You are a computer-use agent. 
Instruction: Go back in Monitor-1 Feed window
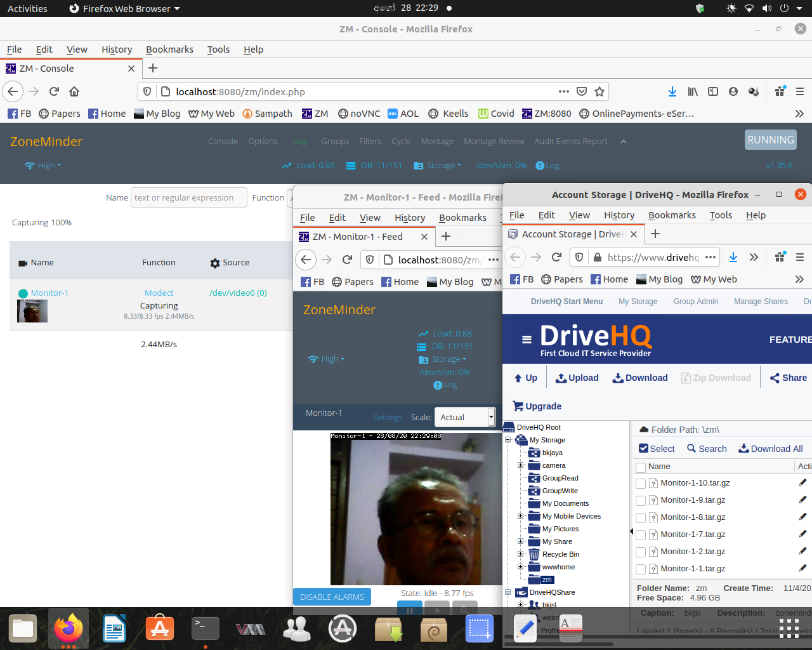pos(306,259)
